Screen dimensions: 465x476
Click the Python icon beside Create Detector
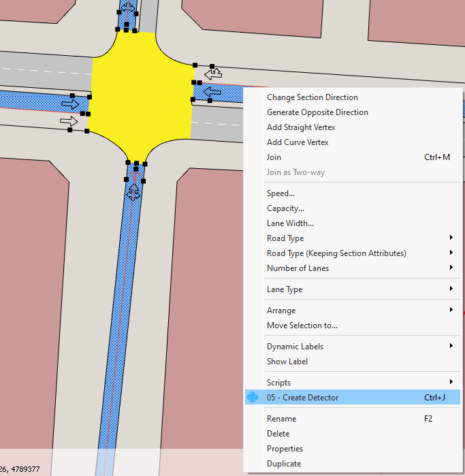click(x=253, y=398)
